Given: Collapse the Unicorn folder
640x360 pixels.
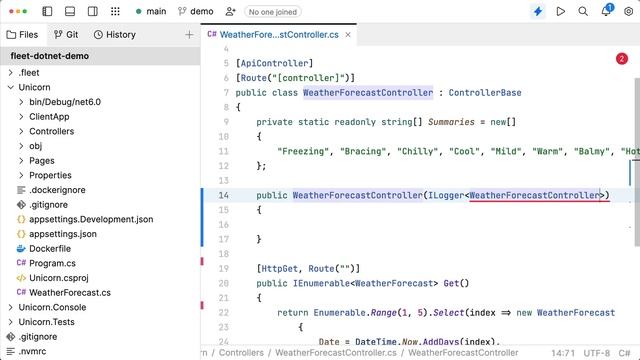Looking at the screenshot, I should pyautogui.click(x=11, y=87).
